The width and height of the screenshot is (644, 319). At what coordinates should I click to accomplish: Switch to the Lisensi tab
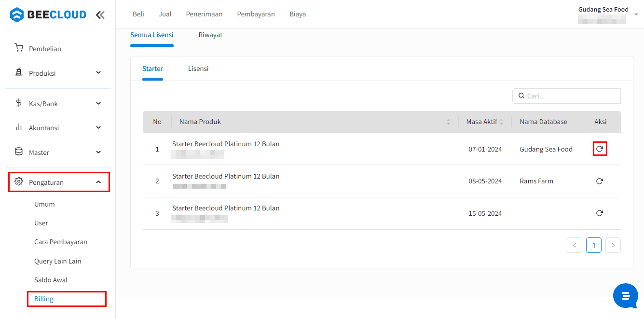(198, 69)
